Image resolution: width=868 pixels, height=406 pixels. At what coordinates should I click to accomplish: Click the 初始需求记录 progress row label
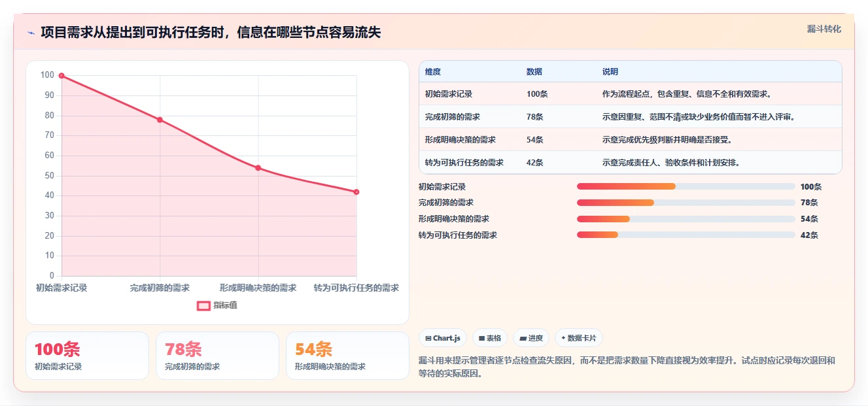pos(442,187)
